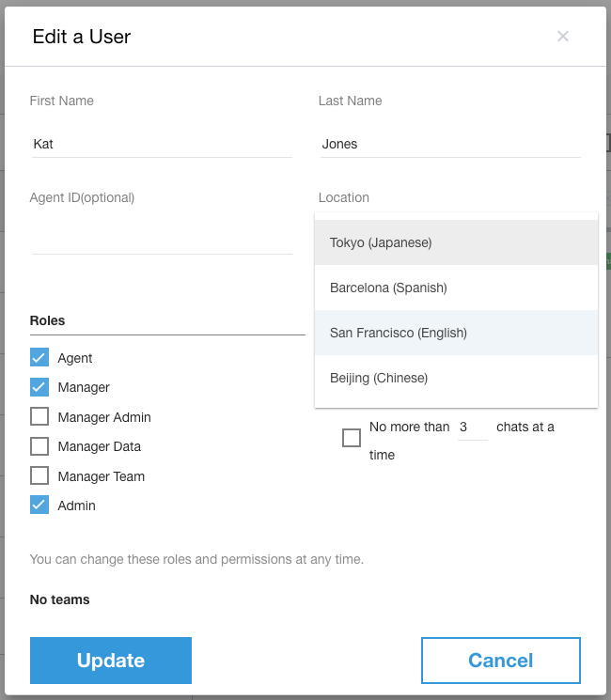Click the chat limit number field
Screen dimensions: 611x700
472,428
